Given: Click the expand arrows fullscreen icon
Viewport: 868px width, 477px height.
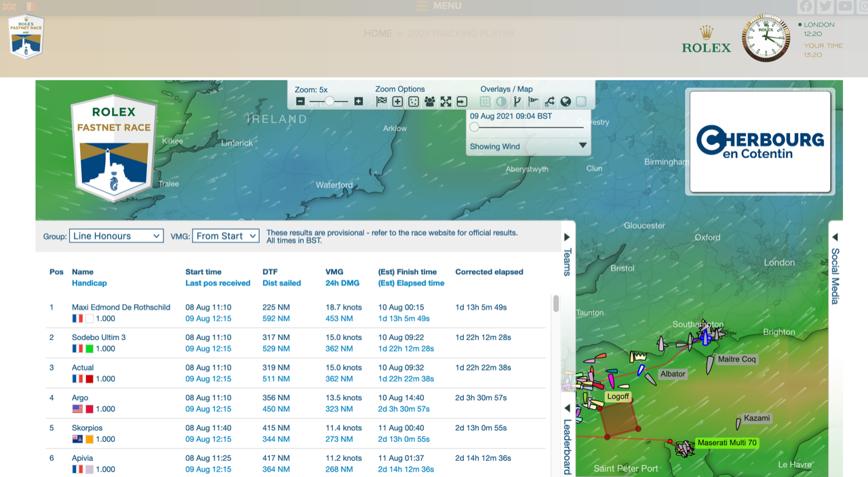Looking at the screenshot, I should (x=446, y=102).
